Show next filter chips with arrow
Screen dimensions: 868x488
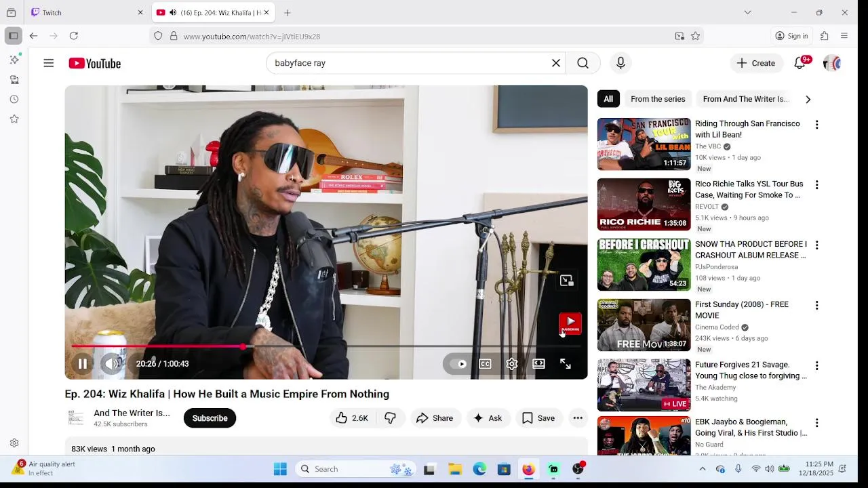click(808, 99)
